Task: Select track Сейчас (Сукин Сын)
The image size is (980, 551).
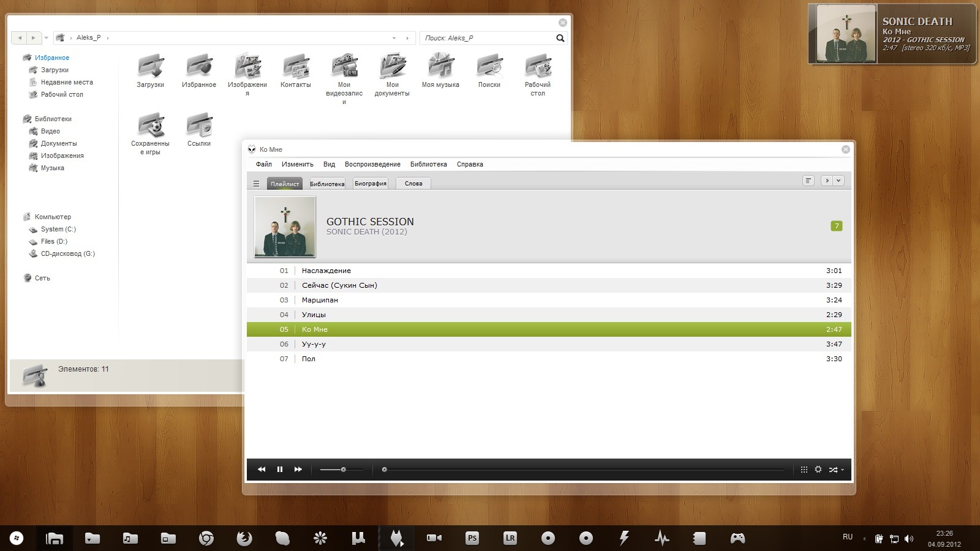Action: click(549, 285)
